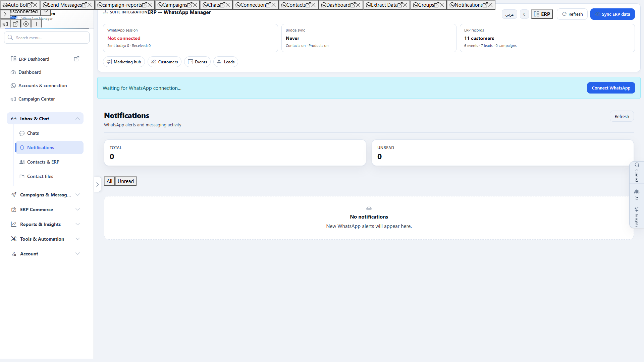Expand Tools & Automation section
This screenshot has width=644, height=362.
click(45, 239)
